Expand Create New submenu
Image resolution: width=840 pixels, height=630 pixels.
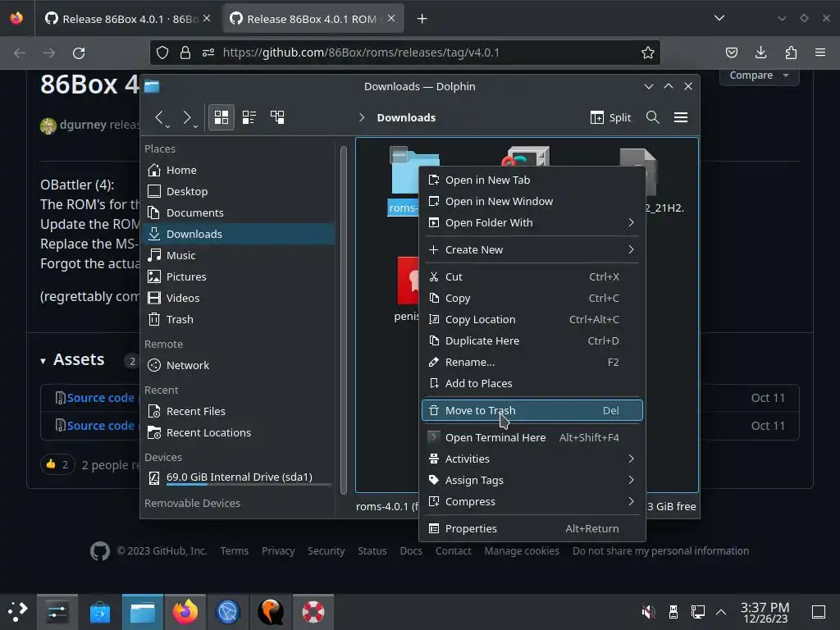(532, 249)
